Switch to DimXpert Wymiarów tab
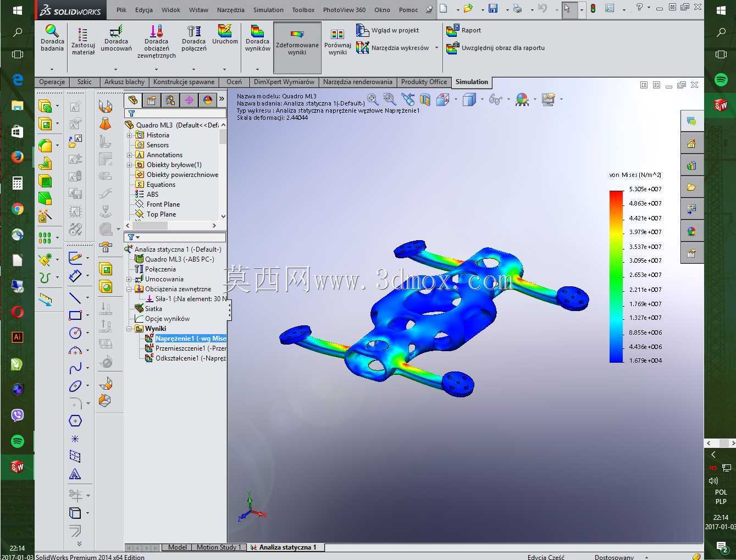 point(284,82)
